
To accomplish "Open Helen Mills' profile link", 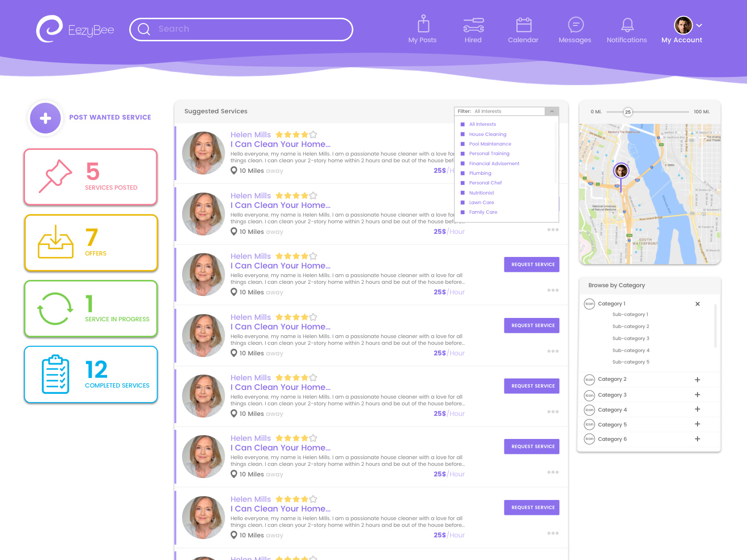I will click(x=250, y=256).
